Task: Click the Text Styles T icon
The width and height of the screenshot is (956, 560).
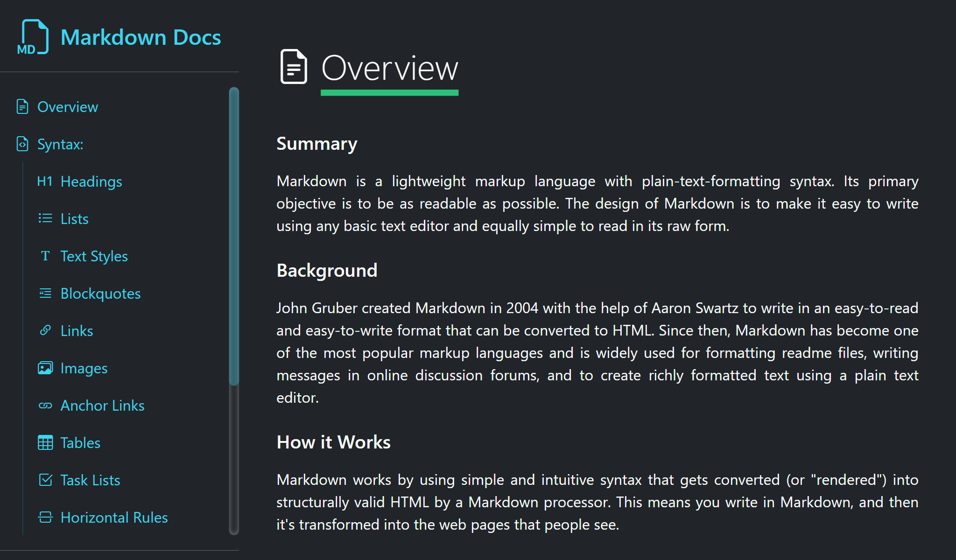Action: (x=45, y=256)
